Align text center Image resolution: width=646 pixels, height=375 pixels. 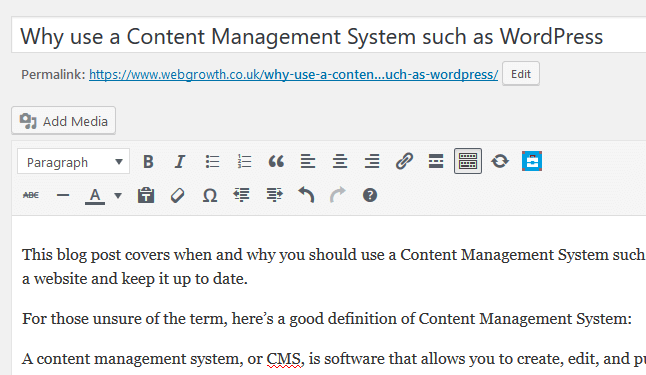click(x=340, y=162)
